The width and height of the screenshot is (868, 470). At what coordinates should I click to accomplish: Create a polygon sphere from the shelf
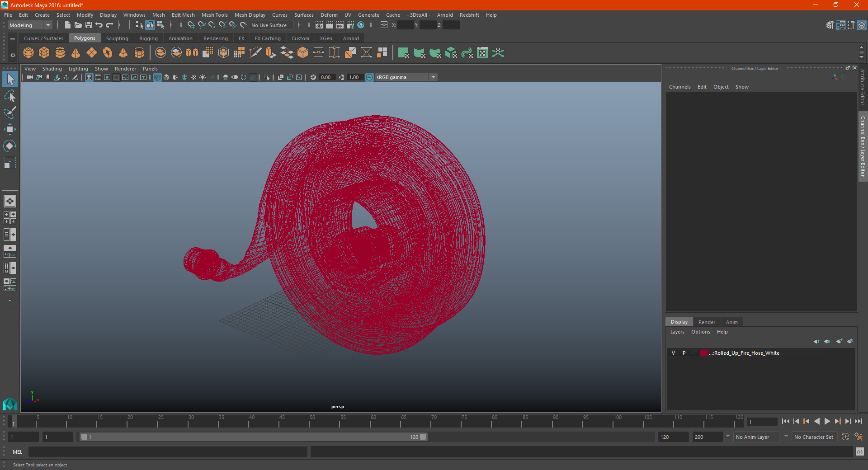click(28, 53)
